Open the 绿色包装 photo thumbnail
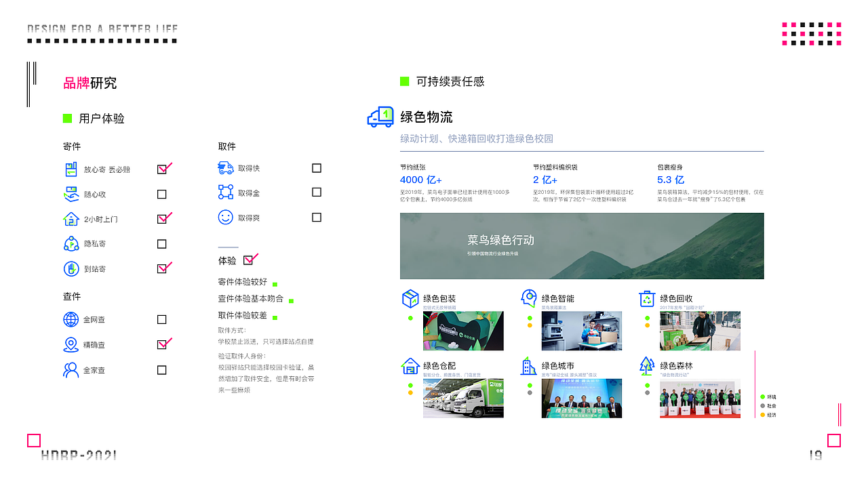The height and width of the screenshot is (488, 868). click(x=463, y=331)
